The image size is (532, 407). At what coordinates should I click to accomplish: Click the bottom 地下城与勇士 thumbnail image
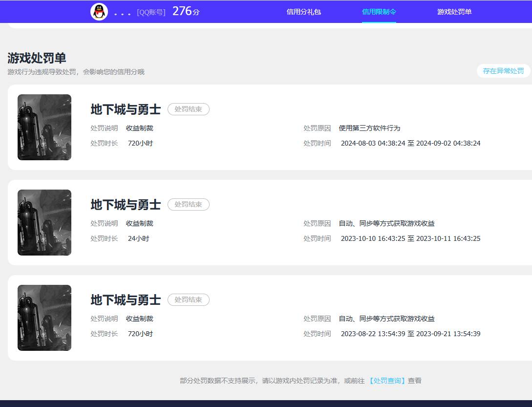(x=44, y=317)
